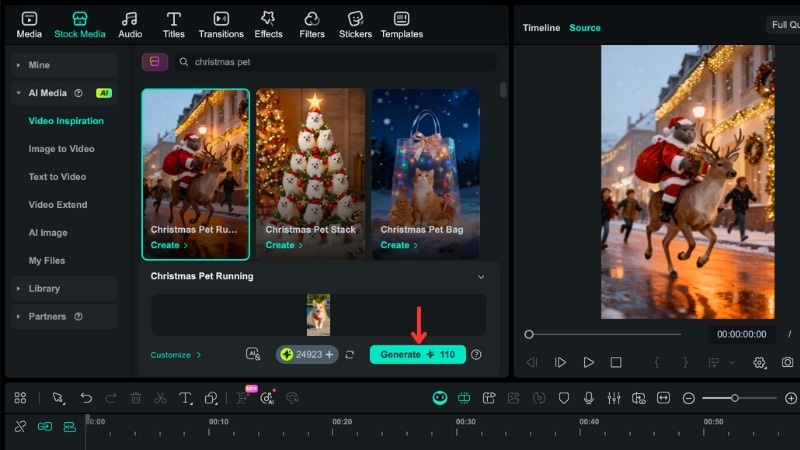Switch to the Audio tab
This screenshot has width=800, height=450.
pos(130,25)
